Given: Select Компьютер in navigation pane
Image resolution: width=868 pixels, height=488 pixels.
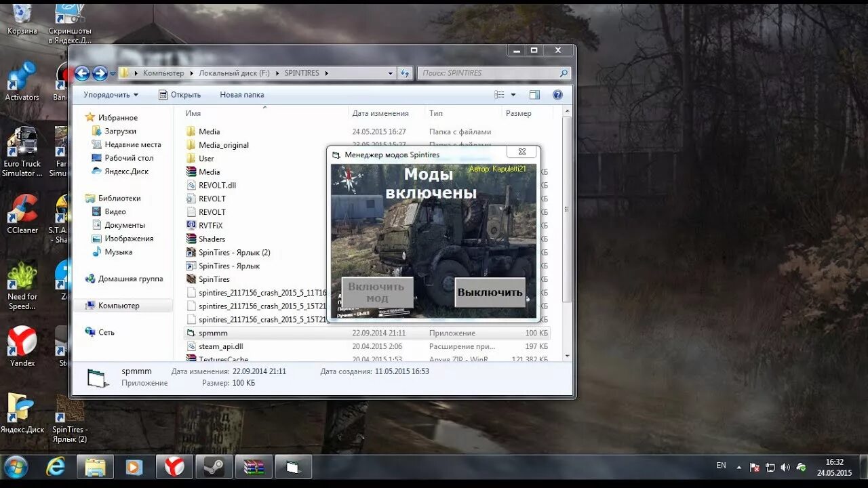Looking at the screenshot, I should [x=112, y=306].
